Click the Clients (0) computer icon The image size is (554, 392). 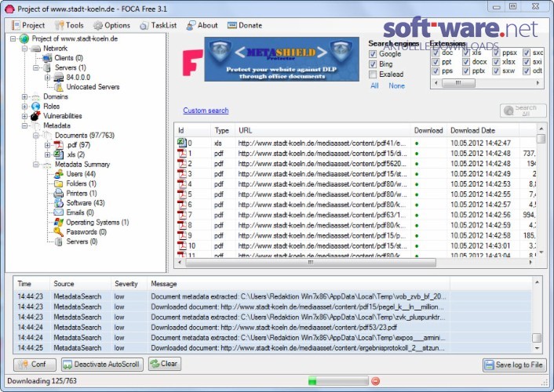[x=47, y=58]
